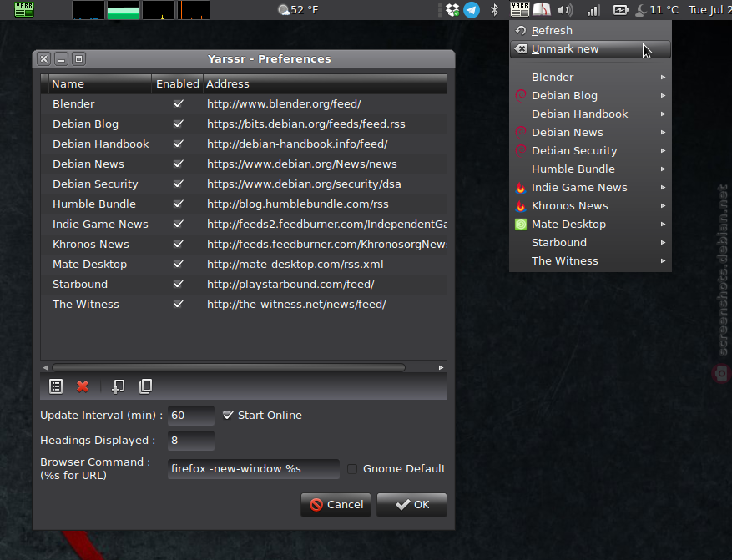Click the flame icon beside Indie Game News
Screen dimensions: 732x560
tap(521, 188)
